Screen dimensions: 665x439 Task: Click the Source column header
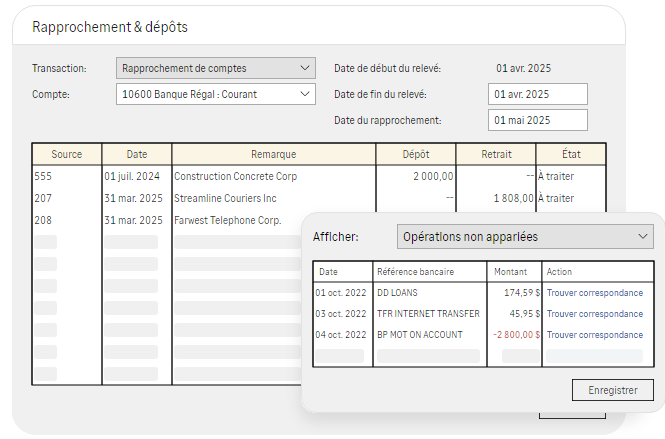click(67, 154)
